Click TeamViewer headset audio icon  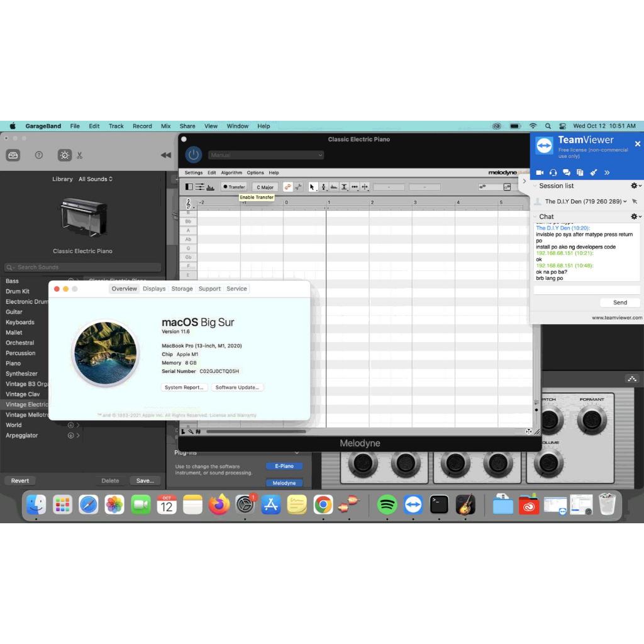553,172
